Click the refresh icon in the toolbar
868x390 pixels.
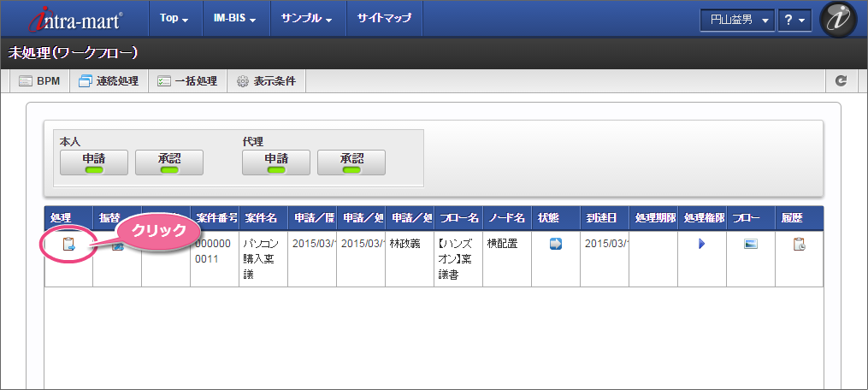(x=841, y=81)
